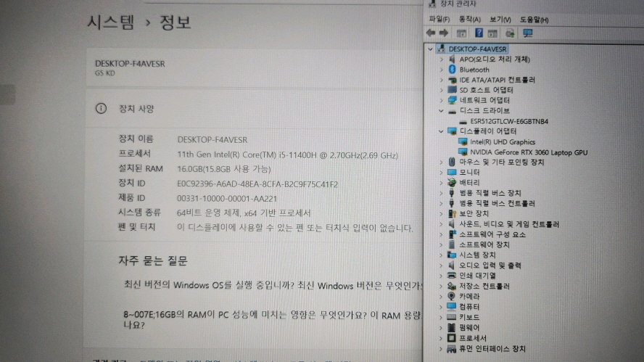Select APO audio processing object entry
The image size is (644, 362).
pyautogui.click(x=494, y=59)
